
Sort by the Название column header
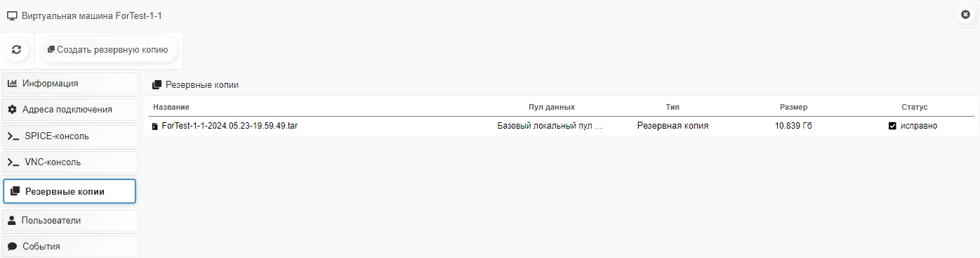171,107
